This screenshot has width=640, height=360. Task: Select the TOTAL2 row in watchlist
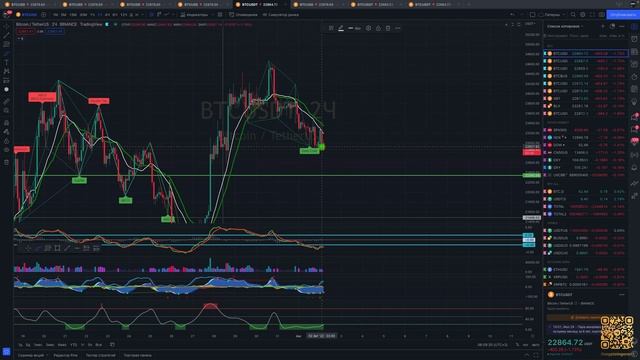[x=586, y=214]
